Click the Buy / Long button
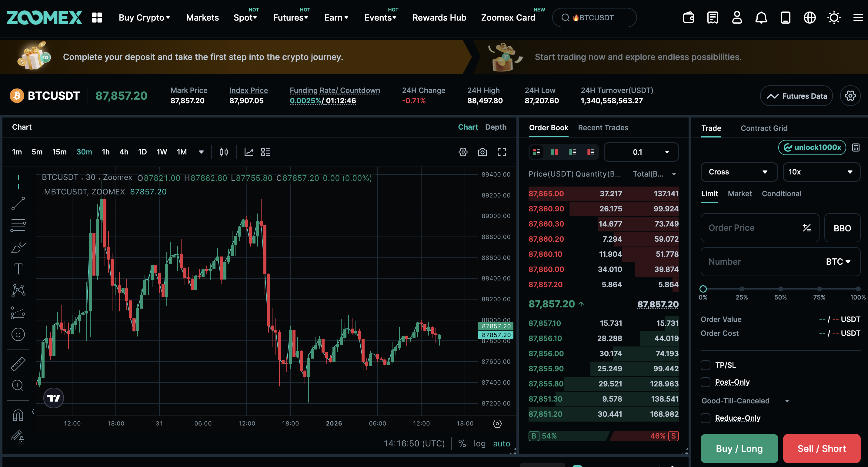Screen dimensions: 868x467 coord(739,449)
